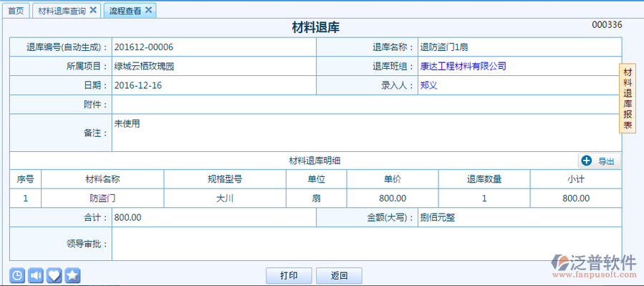Click the star bookmark icon
The width and height of the screenshot is (644, 286).
(x=72, y=275)
